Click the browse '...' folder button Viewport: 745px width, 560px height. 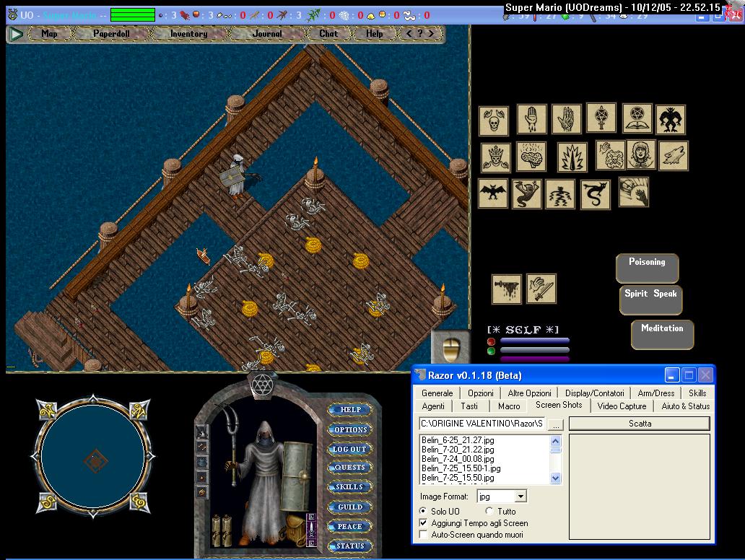556,424
